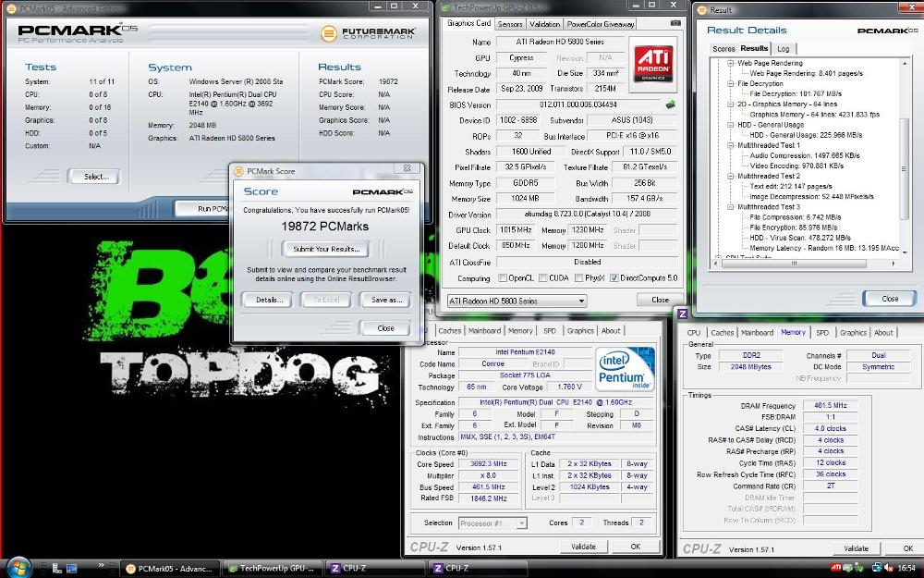Switch to the Log tab in Result window
924x578 pixels.
pos(783,49)
